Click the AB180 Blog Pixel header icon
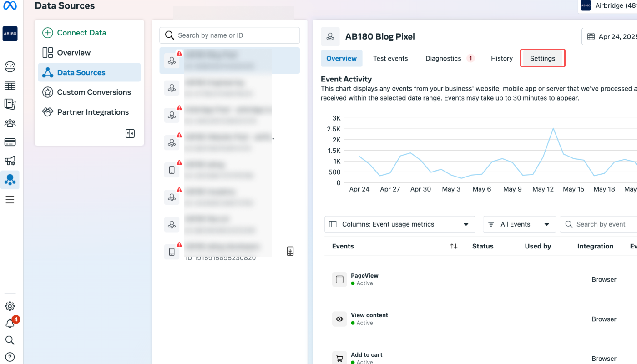Viewport: 637px width, 364px height. pyautogui.click(x=330, y=37)
